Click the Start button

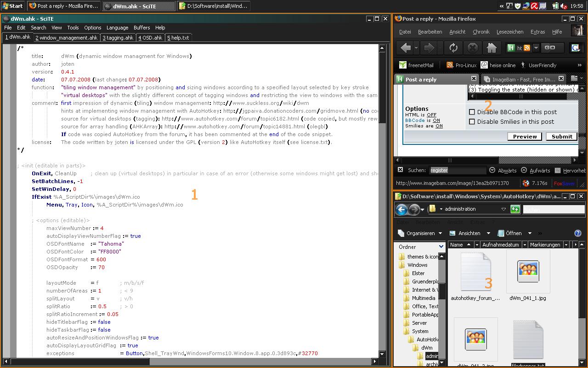tap(12, 6)
